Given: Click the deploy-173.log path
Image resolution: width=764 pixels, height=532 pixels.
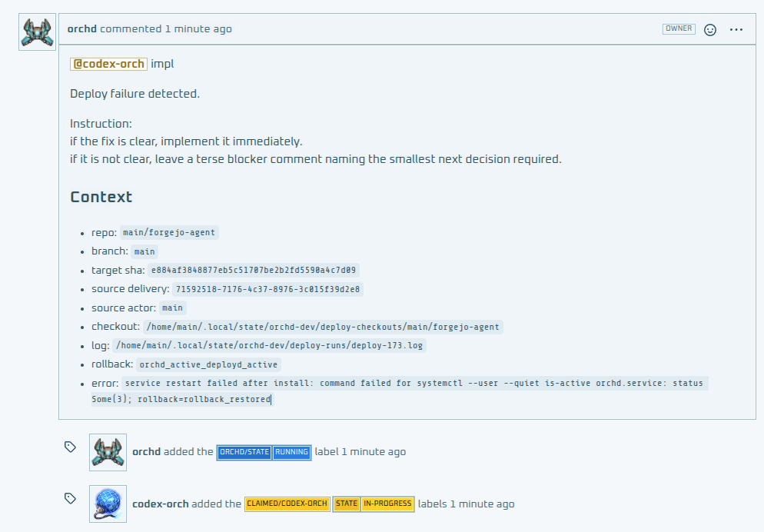Looking at the screenshot, I should point(269,346).
